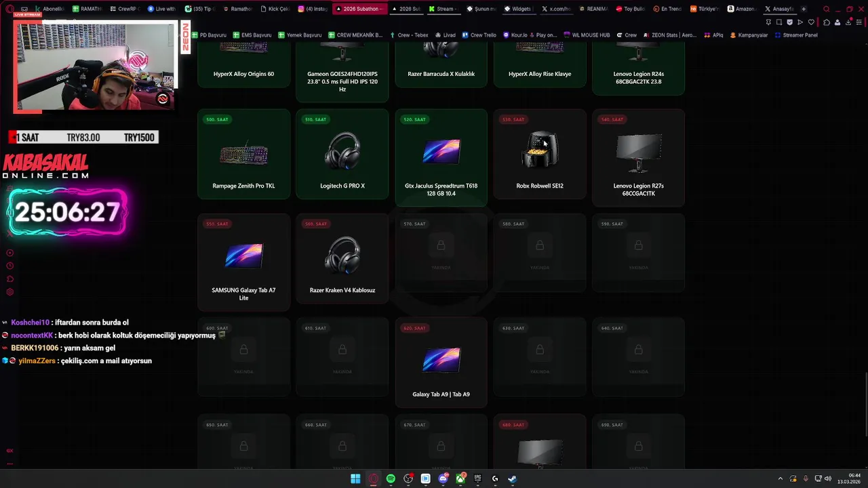
Task: Switch to the RAMATHON browser tab
Action: (86, 9)
